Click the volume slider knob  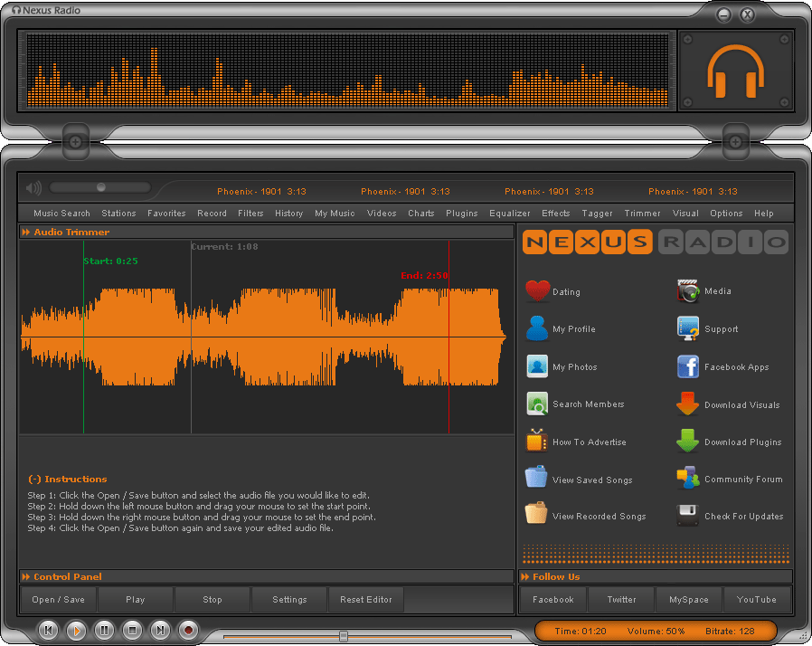[101, 187]
